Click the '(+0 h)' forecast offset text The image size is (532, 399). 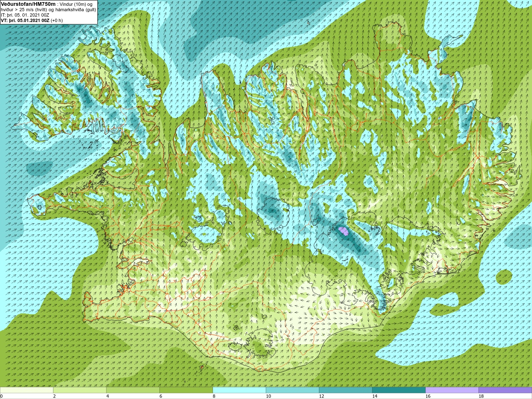click(57, 20)
